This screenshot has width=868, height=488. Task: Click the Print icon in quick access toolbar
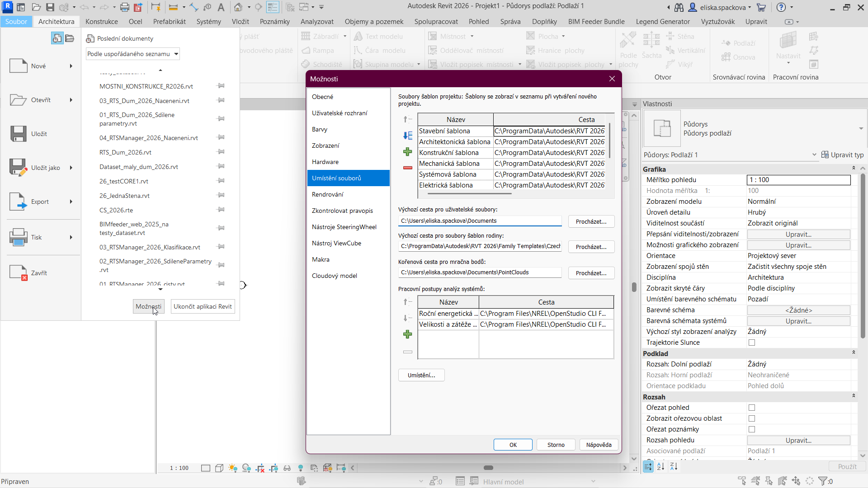pos(125,7)
